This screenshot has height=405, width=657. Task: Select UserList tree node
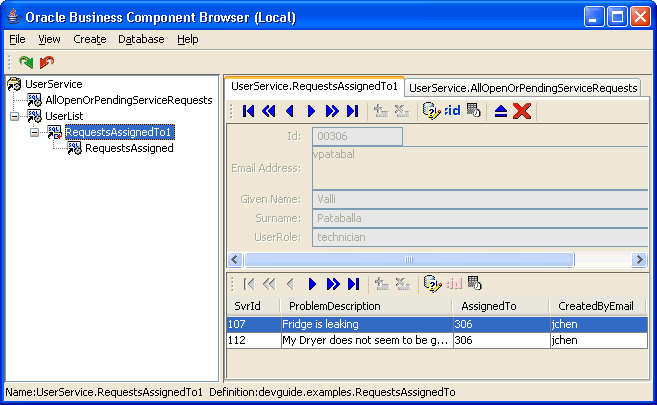coord(64,116)
